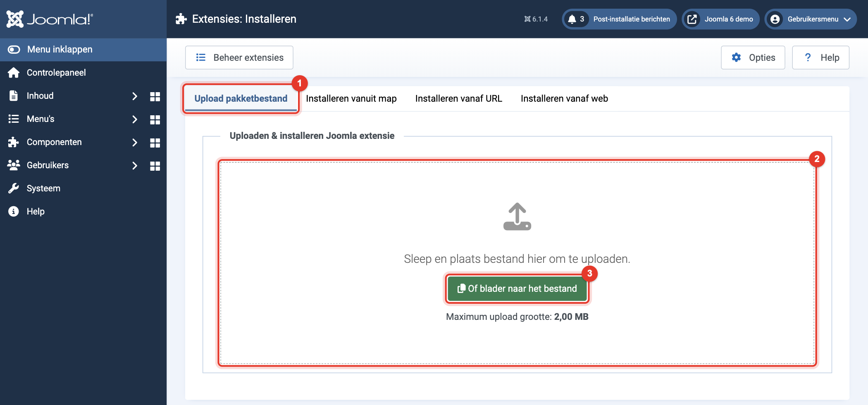Viewport: 868px width, 405px height.
Task: Click the Beheer extensies list icon
Action: [201, 57]
